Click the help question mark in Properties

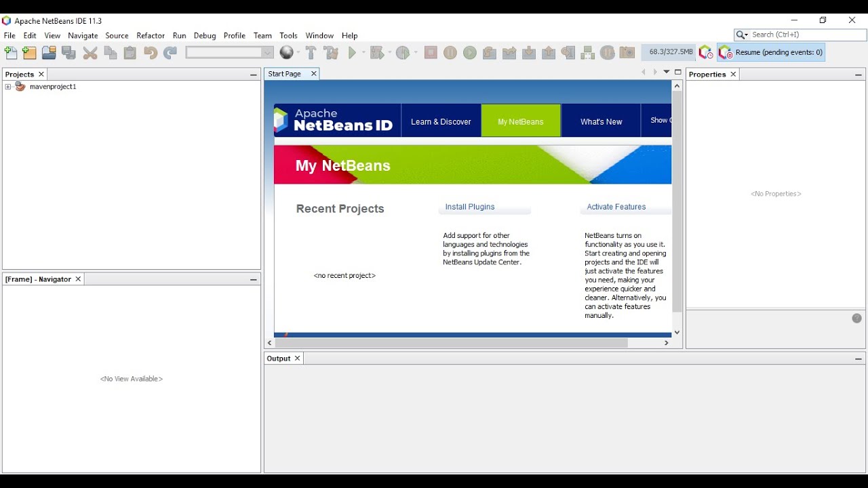857,319
